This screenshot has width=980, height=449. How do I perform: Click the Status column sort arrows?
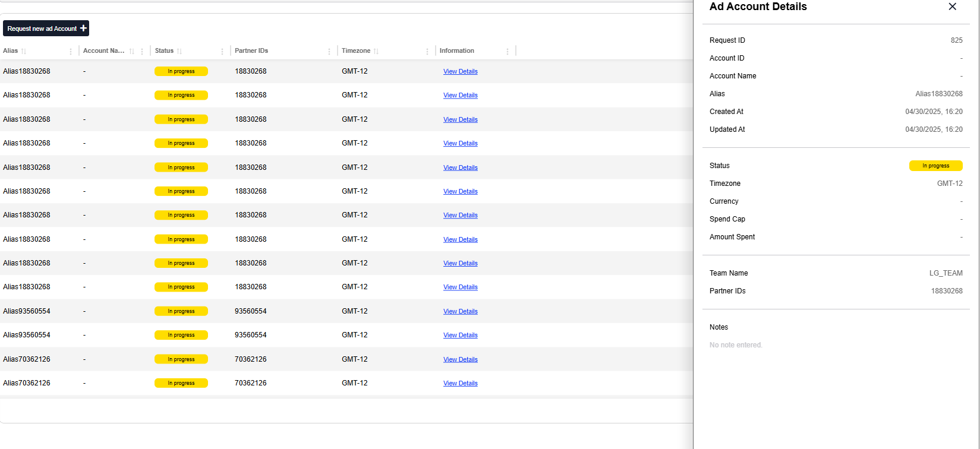tap(179, 52)
